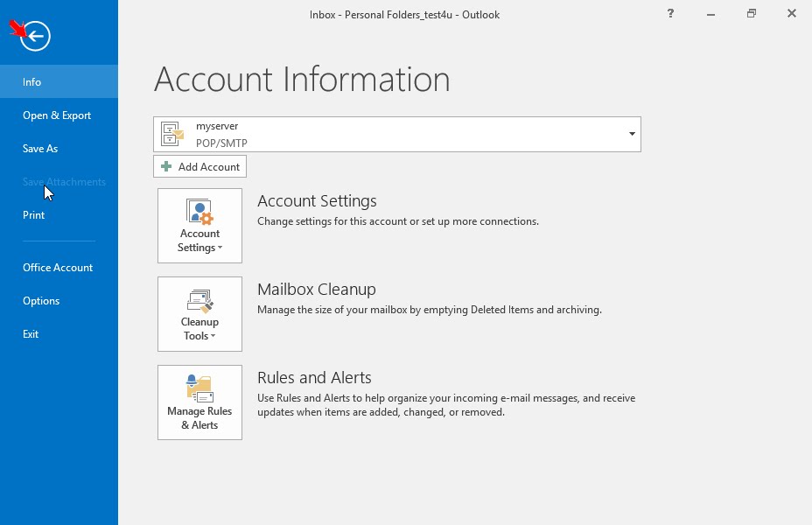Expand the myserver POP/SMTP account dropdown
This screenshot has width=812, height=525.
(632, 134)
